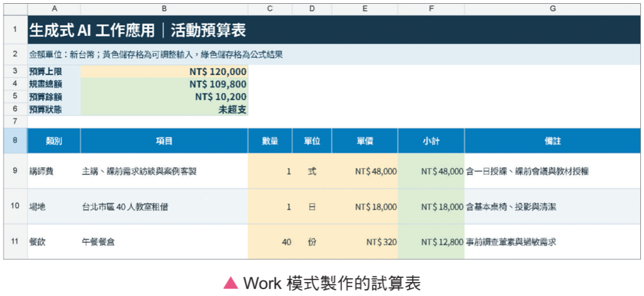Select the 事前調查葷素與過敏需求 note cell

pyautogui.click(x=552, y=242)
